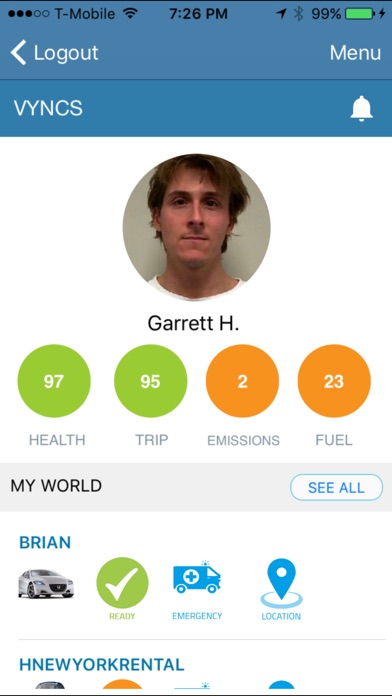The height and width of the screenshot is (696, 392).
Task: Tap the MY WORLD section header
Action: coord(56,486)
